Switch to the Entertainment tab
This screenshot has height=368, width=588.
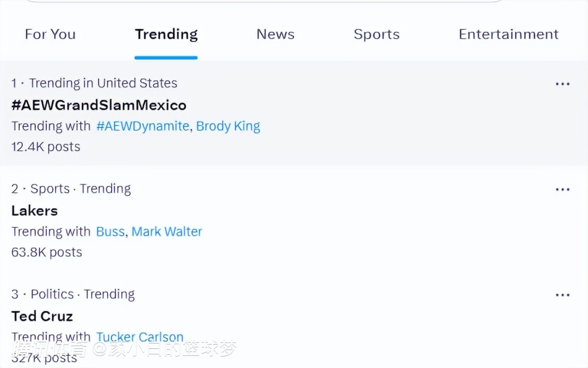pos(508,34)
